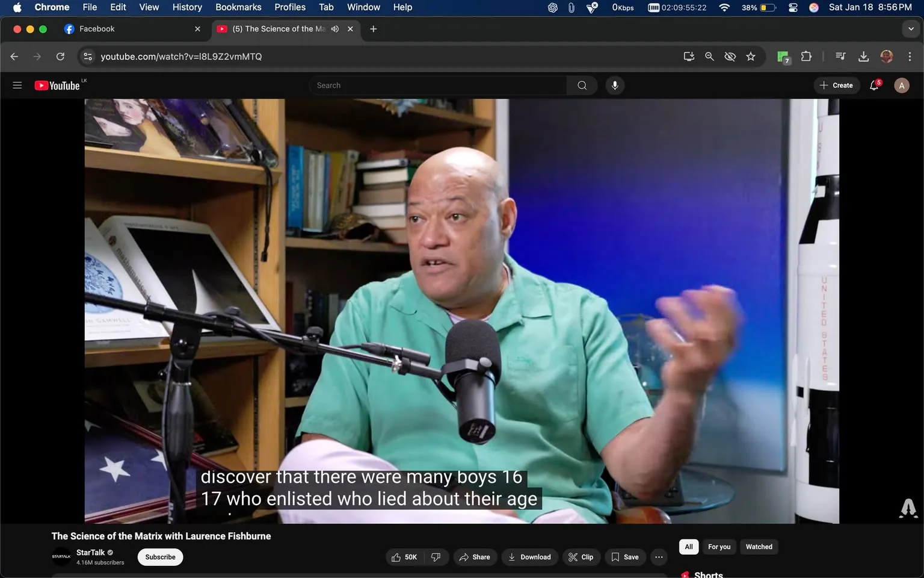This screenshot has height=578, width=924.
Task: Subscribe to the StarTalk channel
Action: point(159,557)
